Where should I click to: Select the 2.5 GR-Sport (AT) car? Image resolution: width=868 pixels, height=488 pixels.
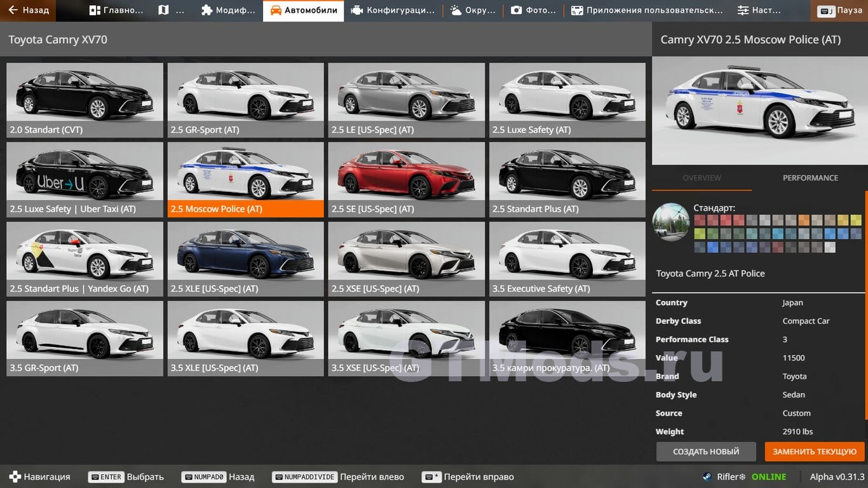point(245,100)
